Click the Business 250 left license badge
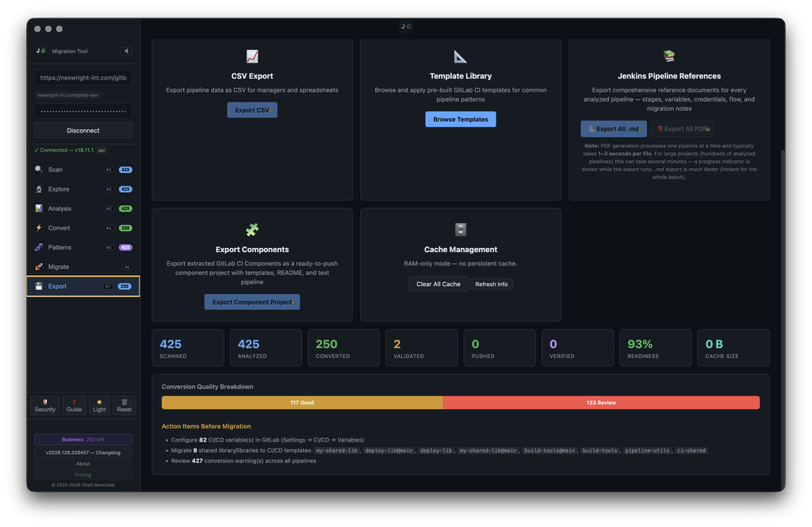The height and width of the screenshot is (527, 812). click(82, 440)
